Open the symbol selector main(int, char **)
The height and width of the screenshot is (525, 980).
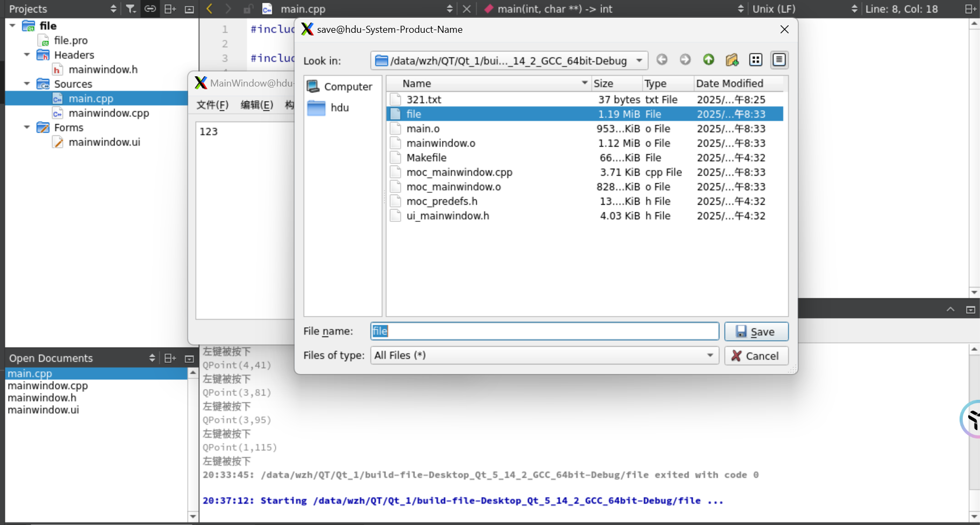613,9
